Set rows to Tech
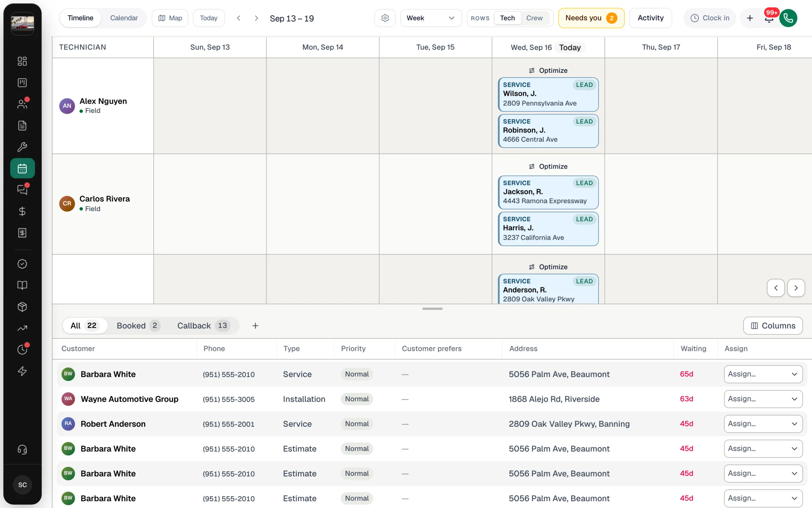Viewport: 812px width, 508px height. point(507,18)
